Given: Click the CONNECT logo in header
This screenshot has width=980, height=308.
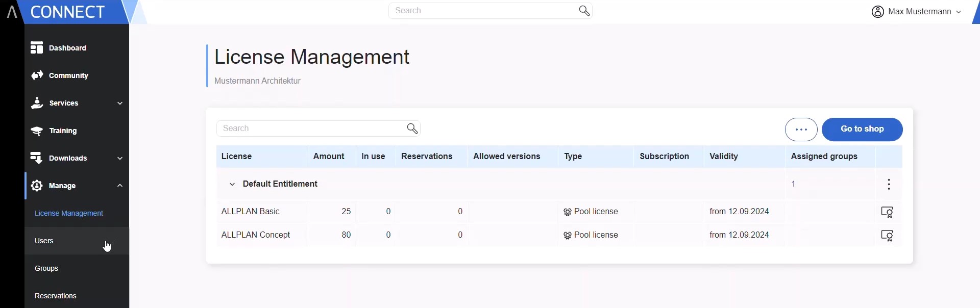Looking at the screenshot, I should tap(67, 12).
